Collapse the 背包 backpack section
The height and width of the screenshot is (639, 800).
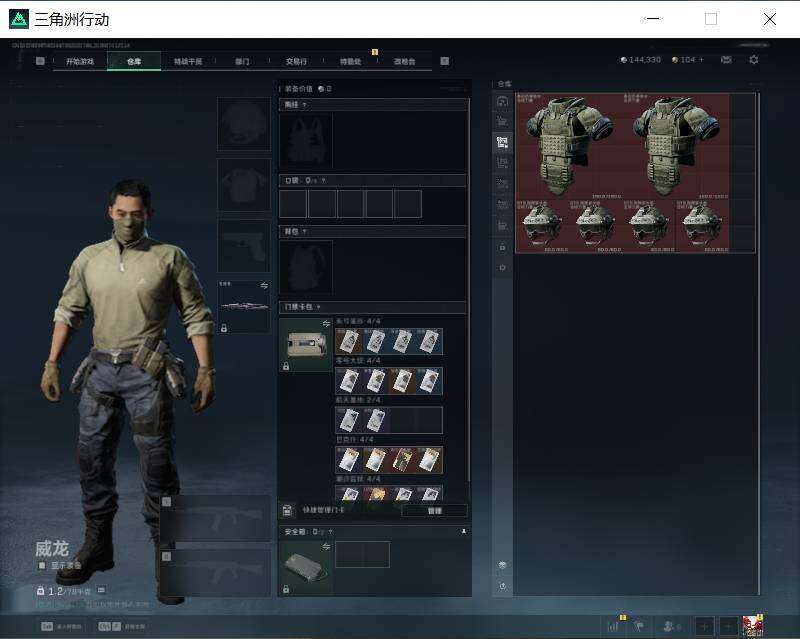305,232
